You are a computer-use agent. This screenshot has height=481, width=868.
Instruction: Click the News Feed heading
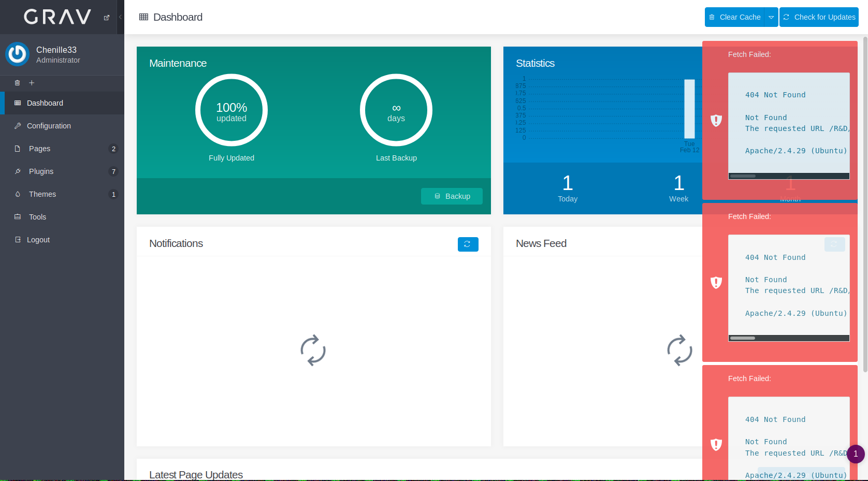[x=541, y=243]
